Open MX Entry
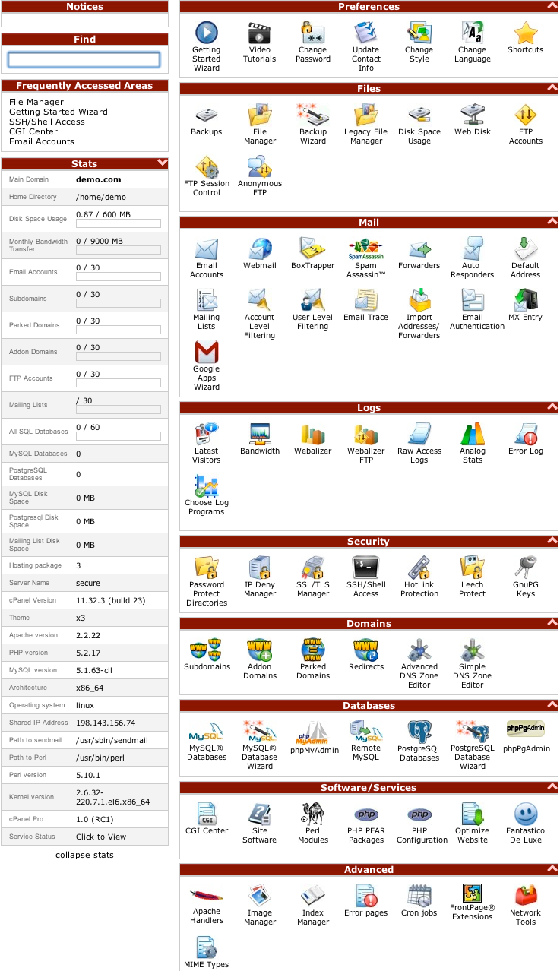The width and height of the screenshot is (560, 971). pyautogui.click(x=526, y=300)
